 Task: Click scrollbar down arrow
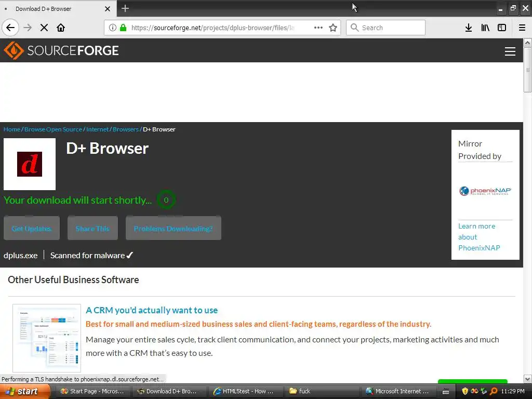(527, 379)
